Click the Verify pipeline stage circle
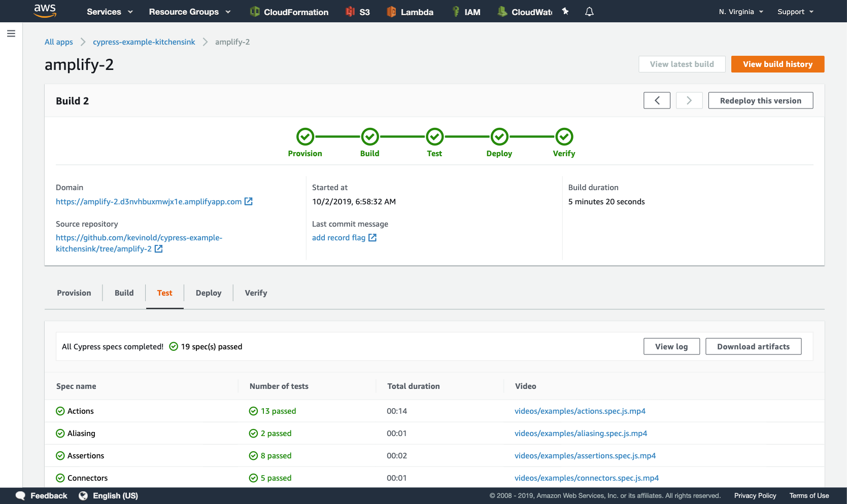This screenshot has height=504, width=847. pyautogui.click(x=564, y=136)
